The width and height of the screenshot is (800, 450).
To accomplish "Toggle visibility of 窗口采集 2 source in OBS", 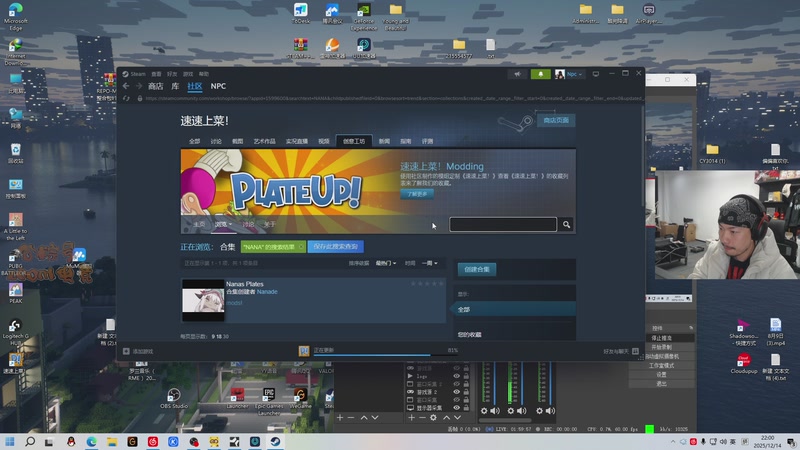I will point(457,384).
